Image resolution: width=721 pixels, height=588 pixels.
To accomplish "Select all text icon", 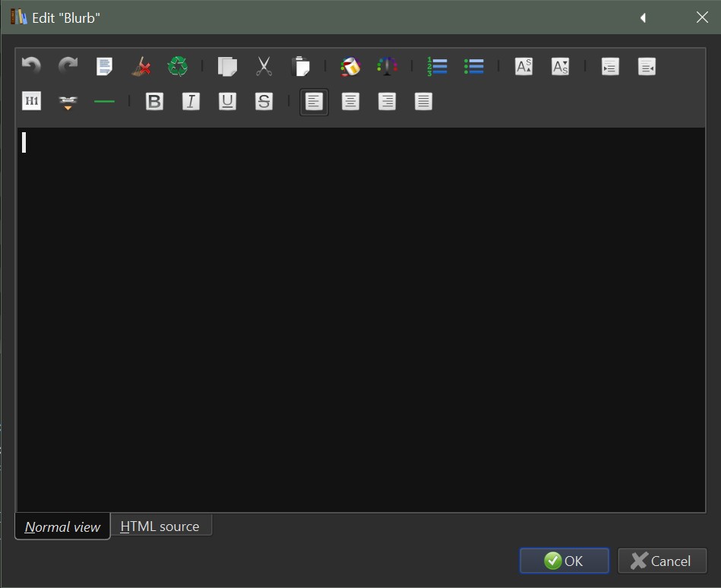I will pyautogui.click(x=104, y=66).
